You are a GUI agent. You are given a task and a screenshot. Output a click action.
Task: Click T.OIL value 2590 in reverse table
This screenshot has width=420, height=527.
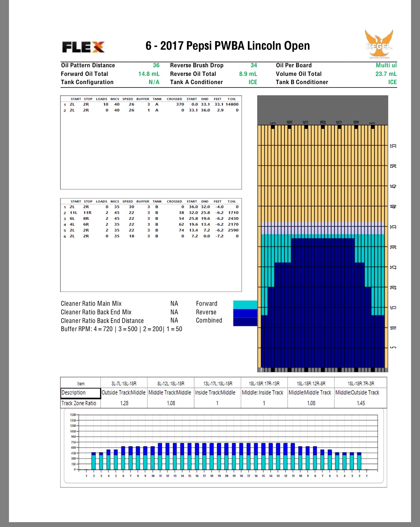pyautogui.click(x=233, y=230)
